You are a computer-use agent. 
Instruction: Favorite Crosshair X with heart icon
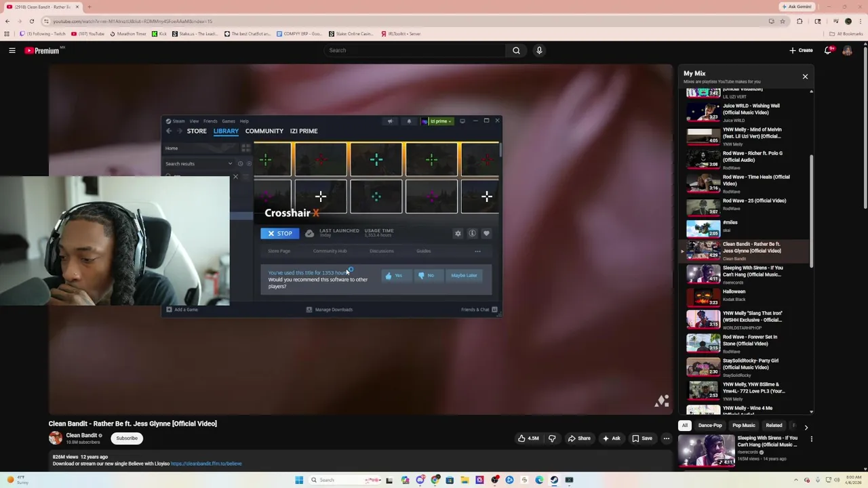pyautogui.click(x=486, y=233)
